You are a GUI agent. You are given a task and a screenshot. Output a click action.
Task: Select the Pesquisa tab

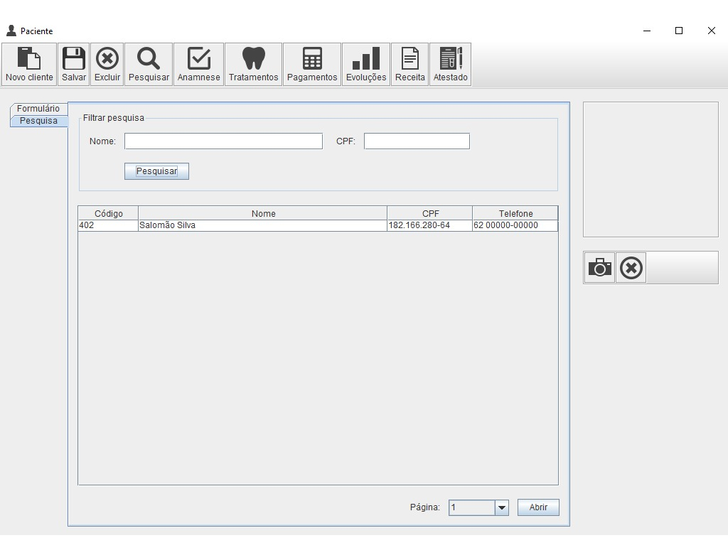38,121
